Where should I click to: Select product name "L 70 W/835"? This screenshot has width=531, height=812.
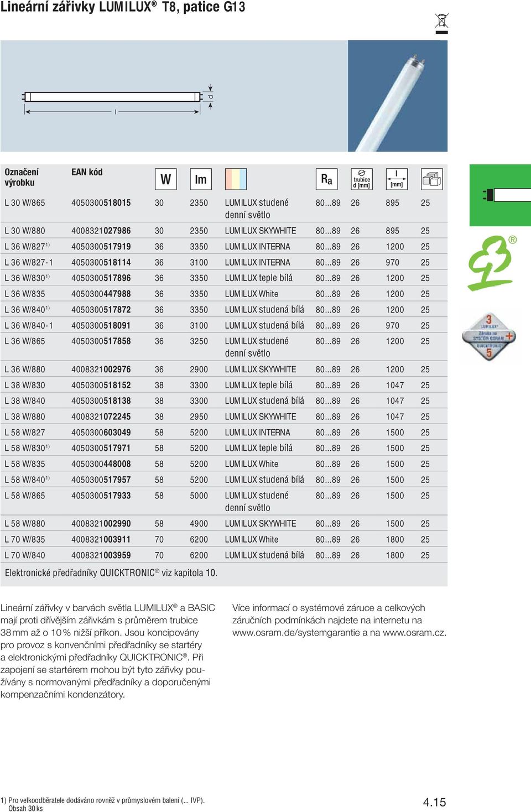click(x=25, y=539)
